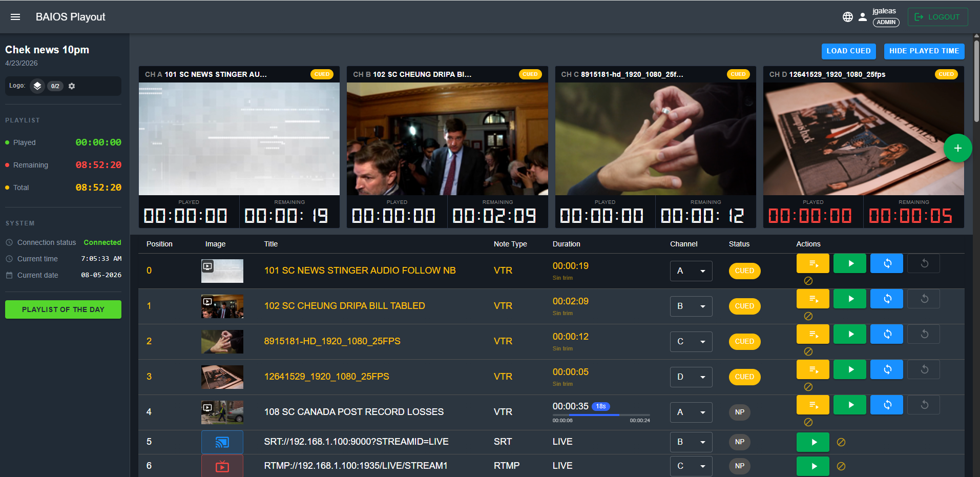Click skip icon under 101 SC NEWS STINGER
The image size is (980, 477).
(x=808, y=281)
